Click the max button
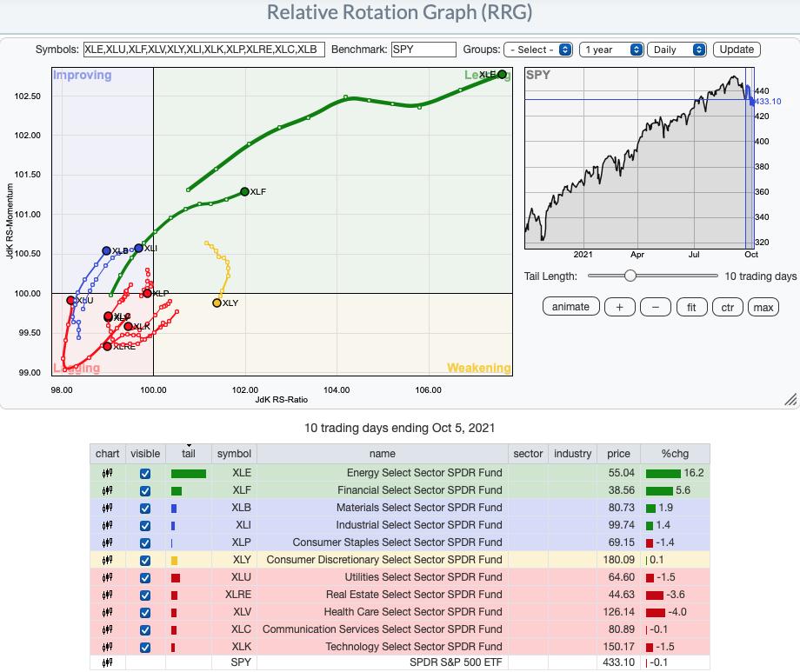This screenshot has width=800, height=672. coord(763,307)
